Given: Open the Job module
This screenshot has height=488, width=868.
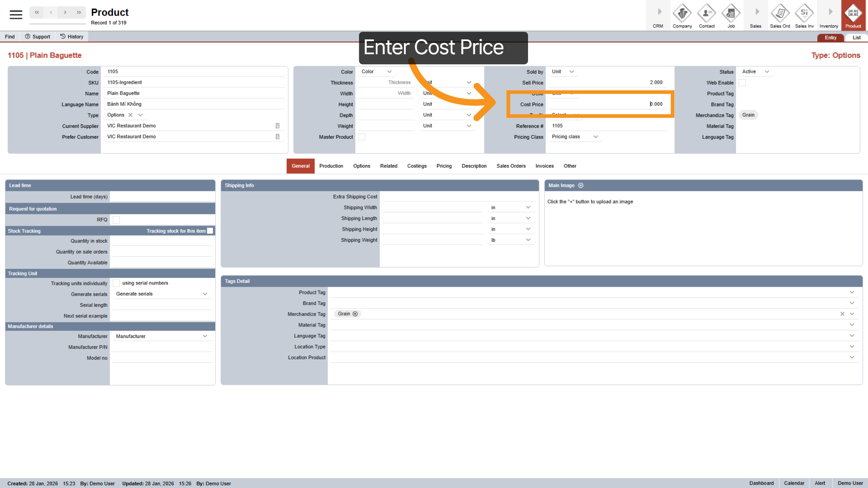Looking at the screenshot, I should point(731,15).
